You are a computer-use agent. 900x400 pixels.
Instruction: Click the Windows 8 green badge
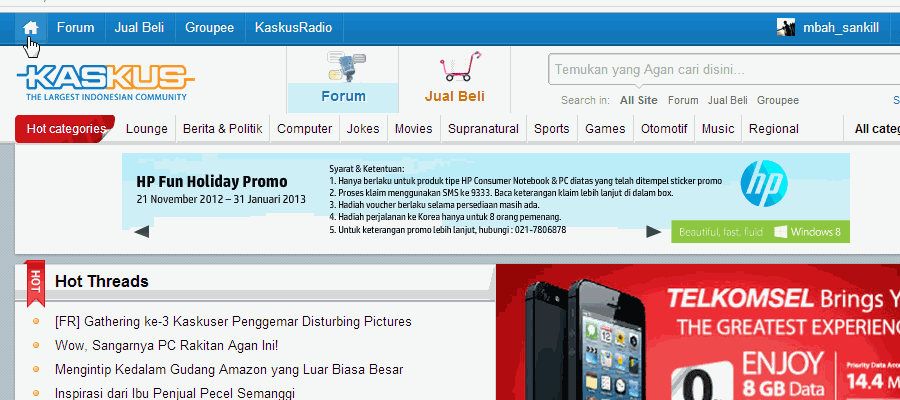(x=761, y=232)
